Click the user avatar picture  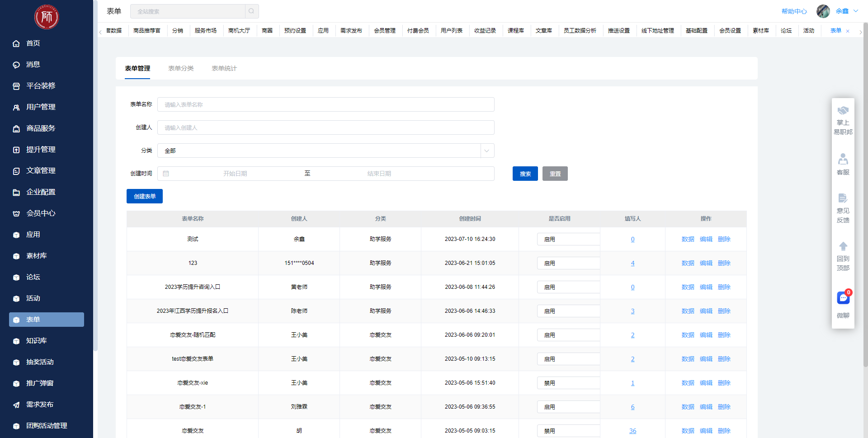(x=823, y=11)
